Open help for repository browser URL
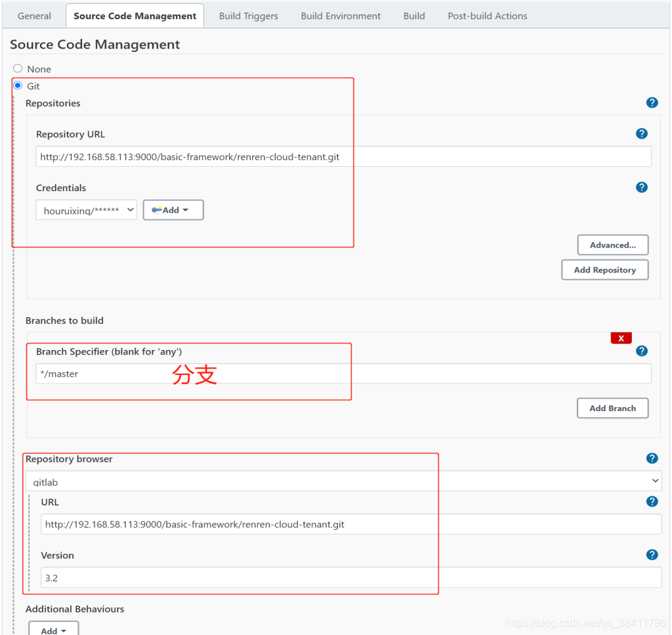This screenshot has width=672, height=635. 652,502
